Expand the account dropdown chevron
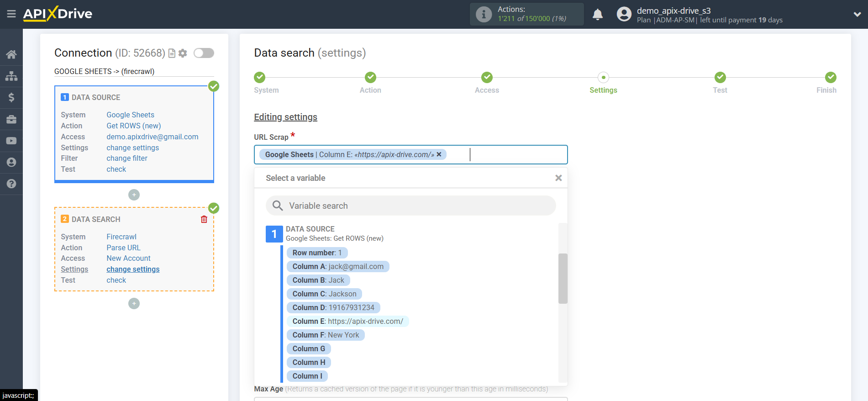Image resolution: width=868 pixels, height=401 pixels. tap(857, 14)
